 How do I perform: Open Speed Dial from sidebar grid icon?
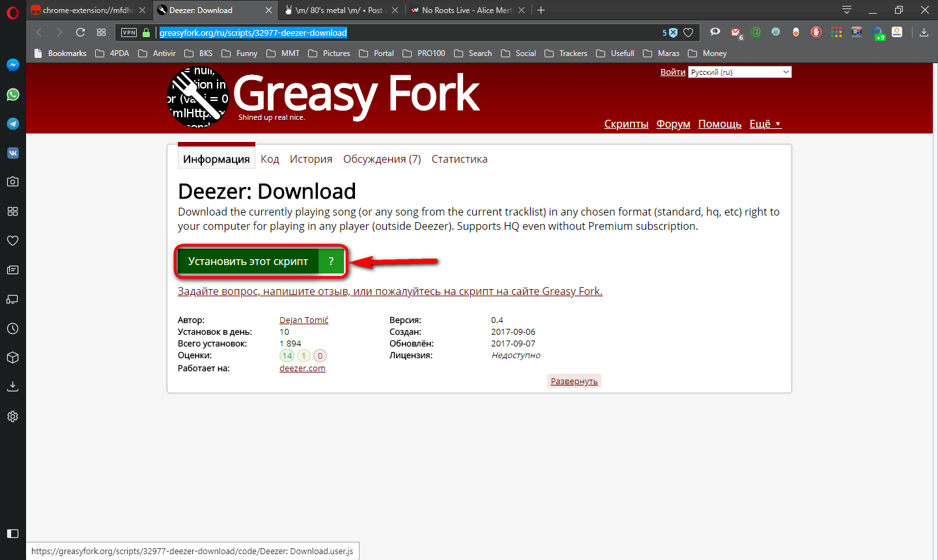click(x=12, y=211)
